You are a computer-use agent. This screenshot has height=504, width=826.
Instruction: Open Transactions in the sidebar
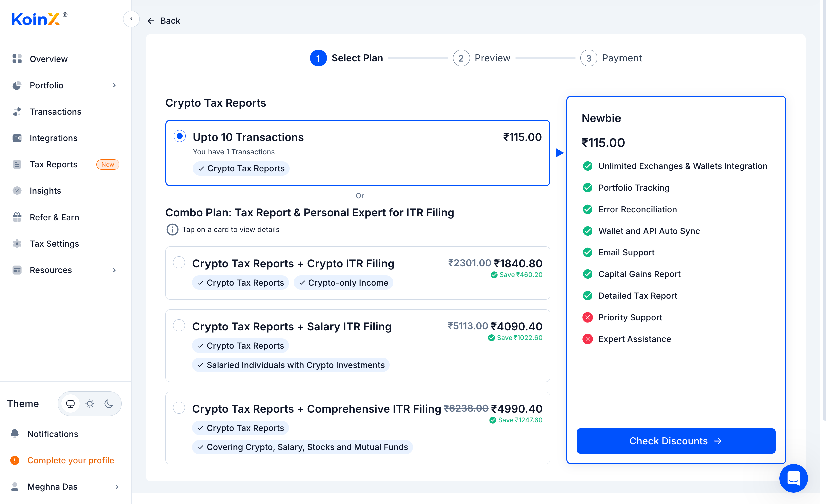[56, 112]
